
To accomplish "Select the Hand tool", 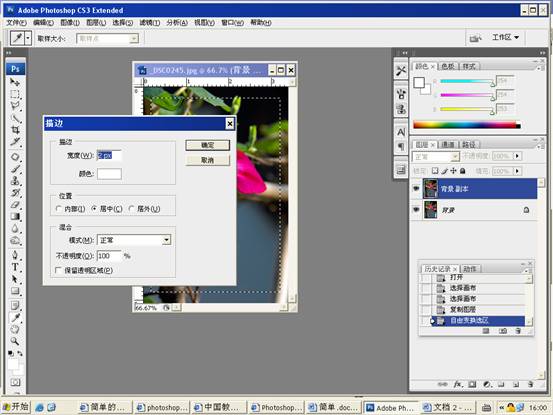I will pyautogui.click(x=15, y=330).
